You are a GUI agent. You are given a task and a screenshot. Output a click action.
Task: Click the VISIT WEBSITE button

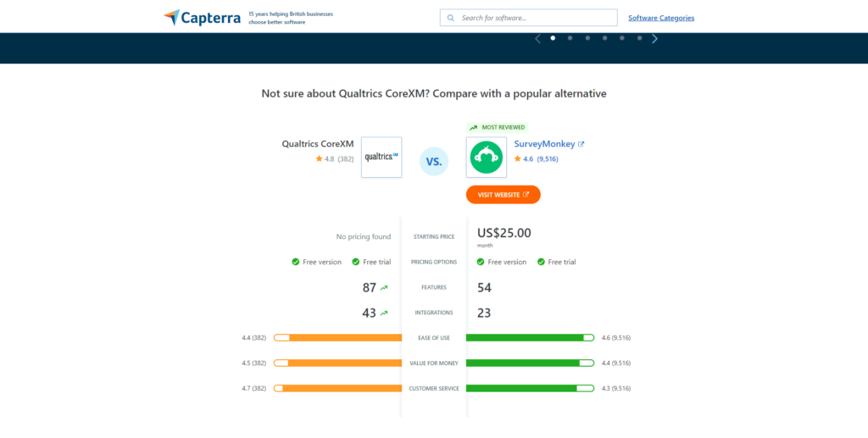pyautogui.click(x=504, y=195)
